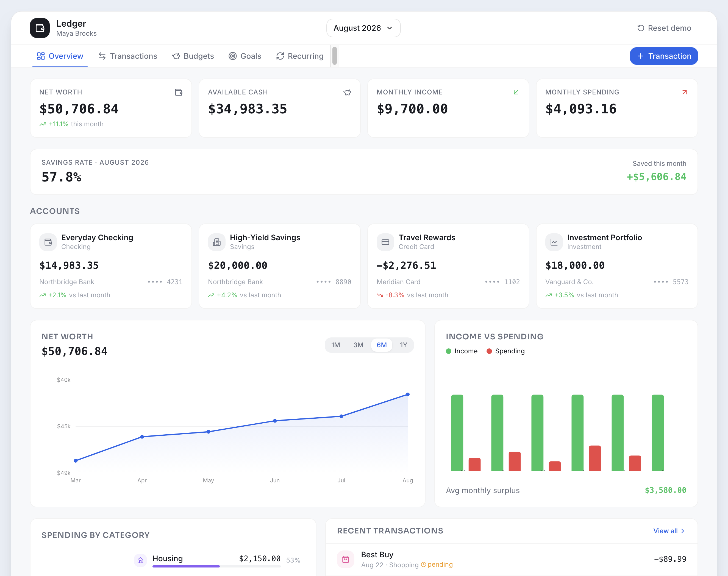Click the Ledger wallet logo icon

[40, 28]
